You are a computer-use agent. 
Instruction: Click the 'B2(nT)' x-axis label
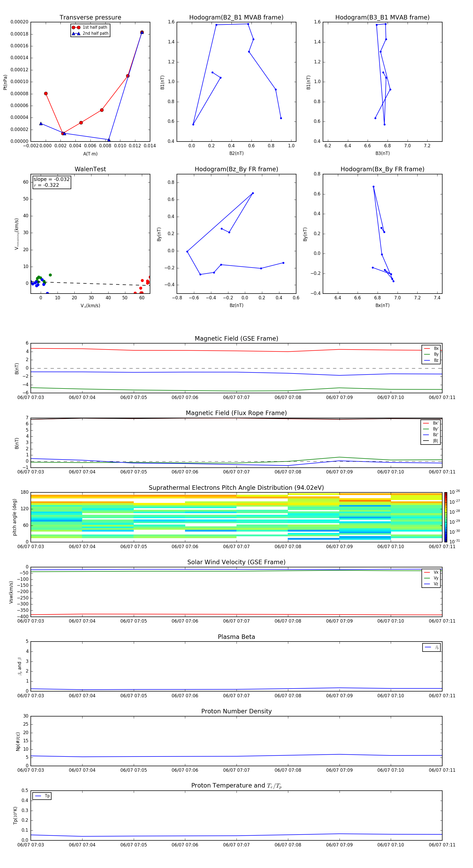click(x=236, y=153)
